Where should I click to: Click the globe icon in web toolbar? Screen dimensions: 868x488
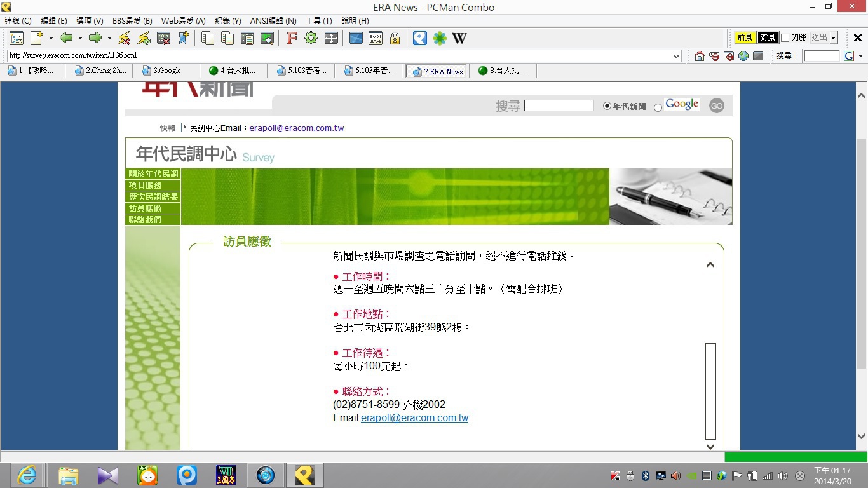coord(743,56)
